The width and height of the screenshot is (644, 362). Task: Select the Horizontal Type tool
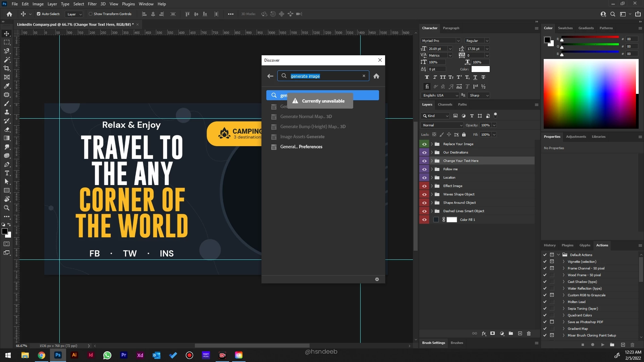(7, 173)
